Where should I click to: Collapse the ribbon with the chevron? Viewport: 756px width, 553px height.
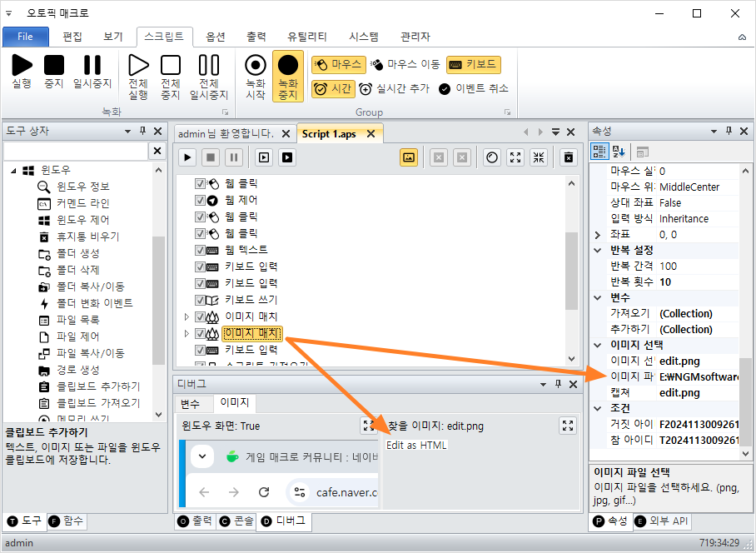[x=742, y=37]
